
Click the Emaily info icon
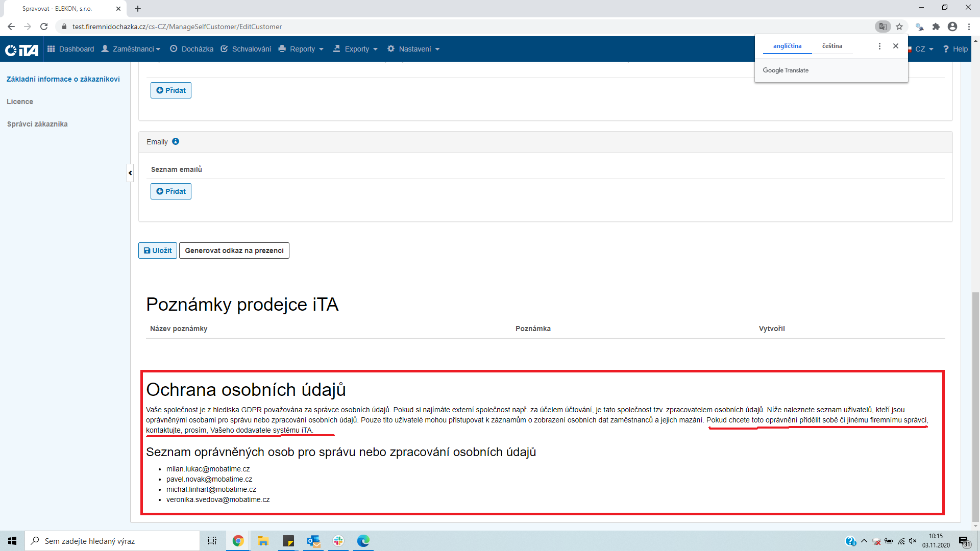(176, 142)
